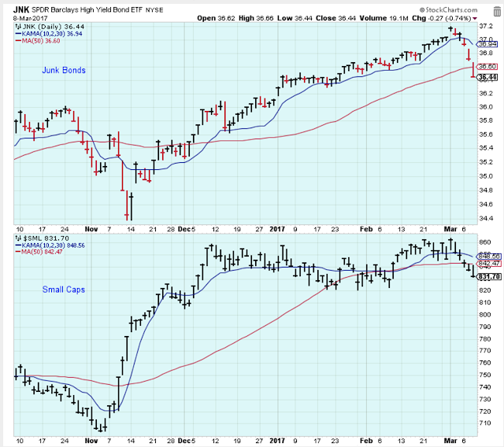504x447 pixels.
Task: Click the Dec axis label under Junk Bonds chart
Action: pos(184,229)
